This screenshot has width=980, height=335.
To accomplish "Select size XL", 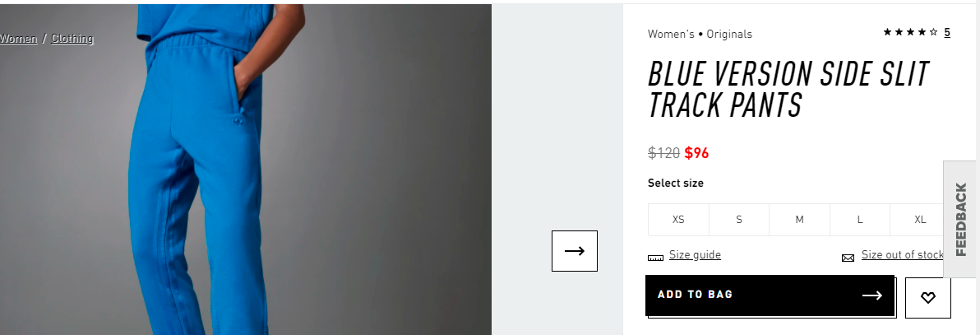I will pyautogui.click(x=919, y=220).
